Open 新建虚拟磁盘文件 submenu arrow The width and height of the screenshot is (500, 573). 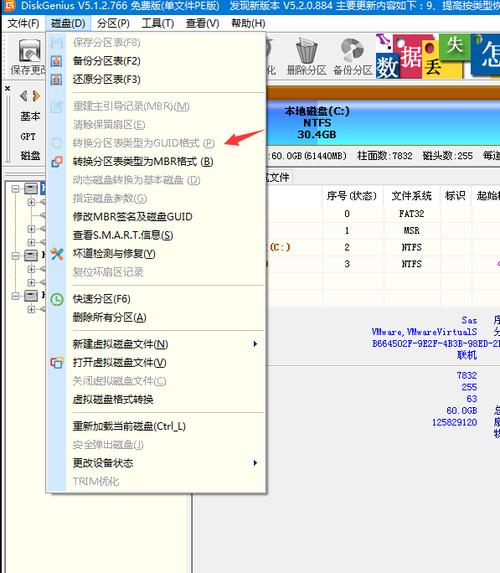point(255,344)
